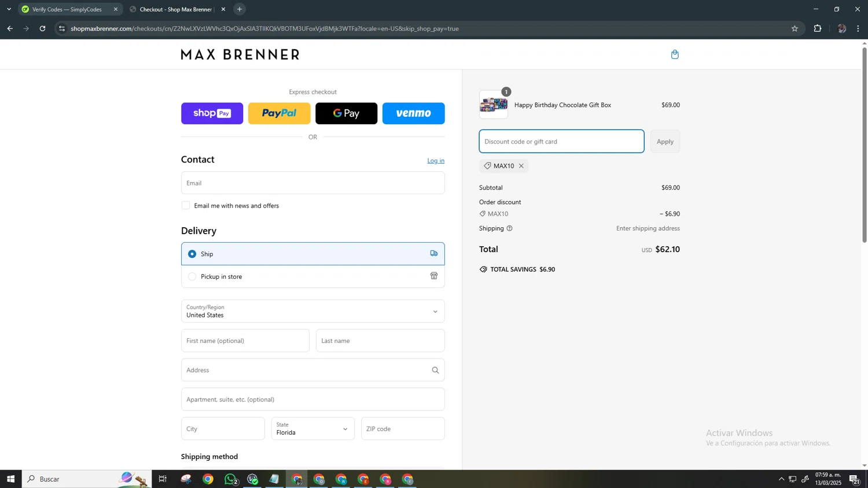Click the TOTAL SAVINGS $6.90 line

pos(517,269)
